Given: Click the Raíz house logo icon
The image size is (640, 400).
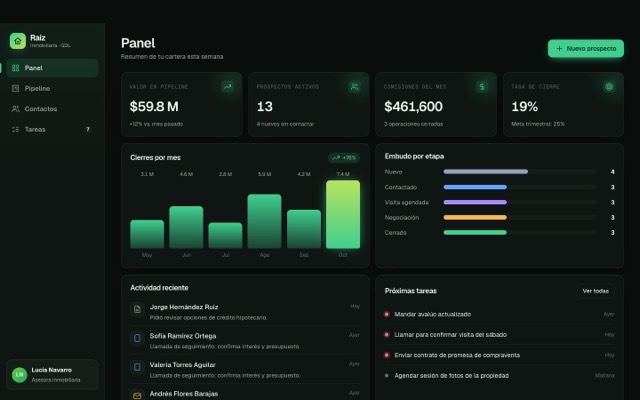Looking at the screenshot, I should click(x=18, y=41).
